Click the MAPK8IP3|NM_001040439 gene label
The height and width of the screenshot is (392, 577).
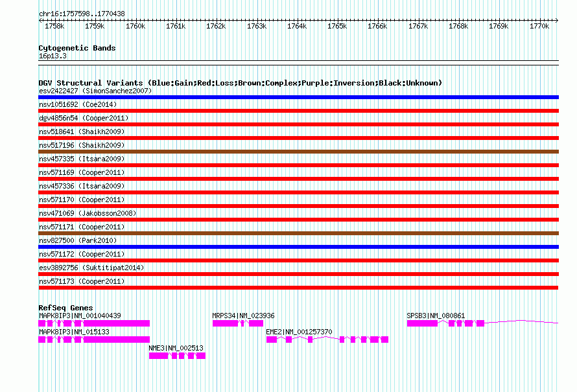pyautogui.click(x=80, y=316)
